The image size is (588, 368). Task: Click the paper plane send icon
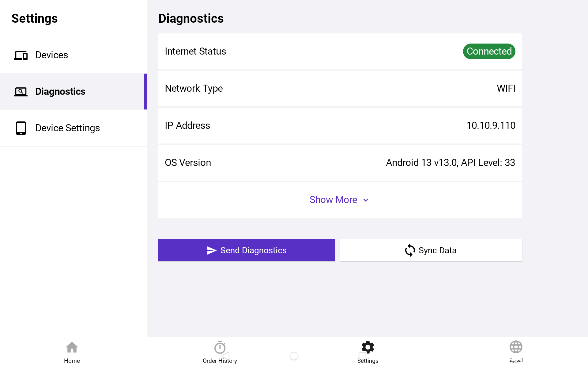pyautogui.click(x=211, y=250)
